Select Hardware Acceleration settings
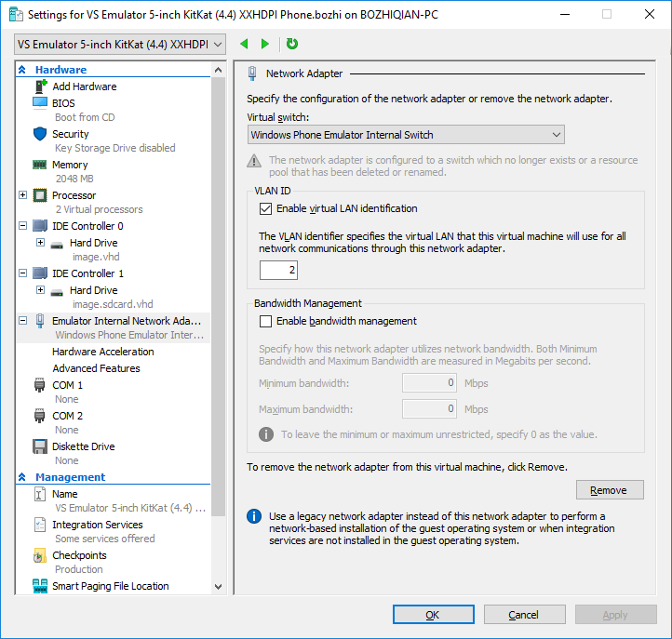The width and height of the screenshot is (672, 639). coord(103,352)
